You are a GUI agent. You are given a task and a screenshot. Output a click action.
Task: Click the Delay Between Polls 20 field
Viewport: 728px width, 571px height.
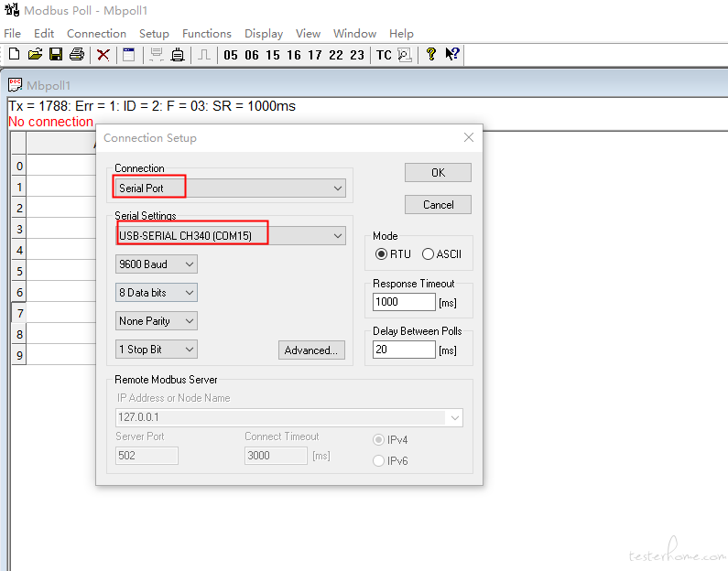pos(404,350)
